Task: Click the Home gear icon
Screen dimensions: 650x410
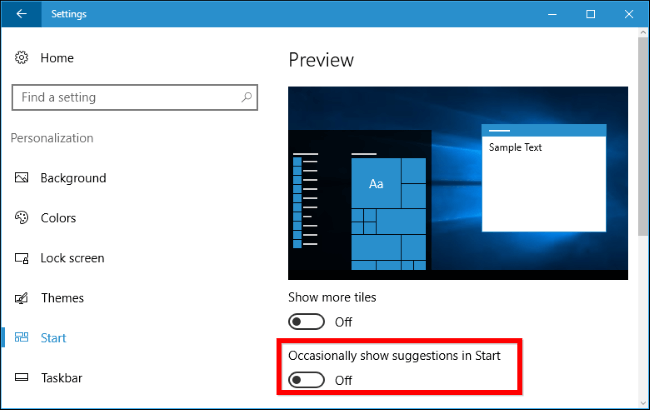Action: 22,58
